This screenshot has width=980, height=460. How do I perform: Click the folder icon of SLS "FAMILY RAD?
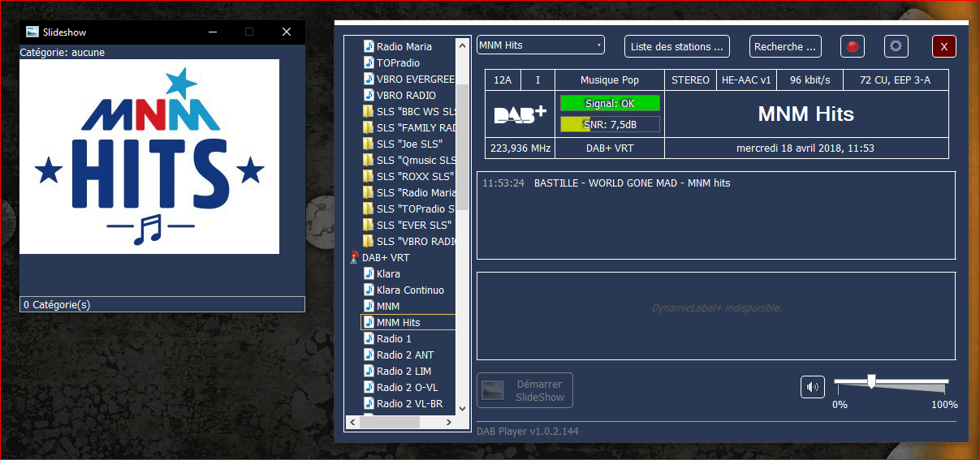tap(369, 127)
